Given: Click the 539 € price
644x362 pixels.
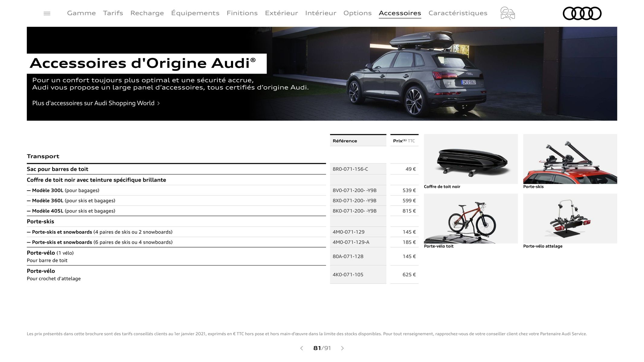Looking at the screenshot, I should point(409,190).
